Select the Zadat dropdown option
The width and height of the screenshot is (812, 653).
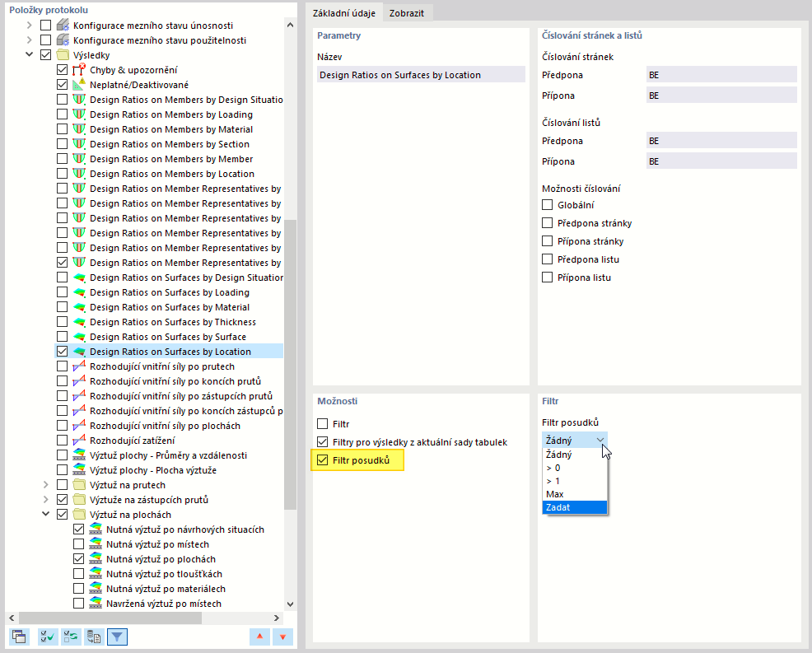tap(574, 507)
